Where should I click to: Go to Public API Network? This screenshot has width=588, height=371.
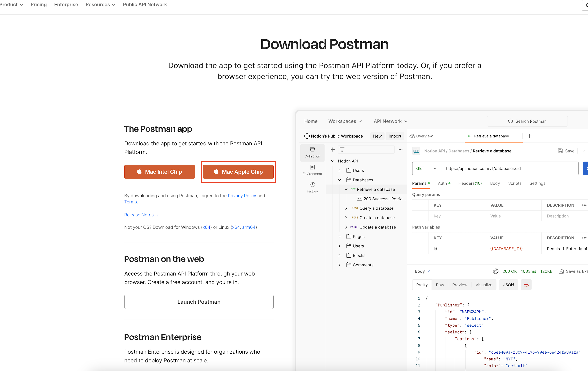click(x=145, y=5)
